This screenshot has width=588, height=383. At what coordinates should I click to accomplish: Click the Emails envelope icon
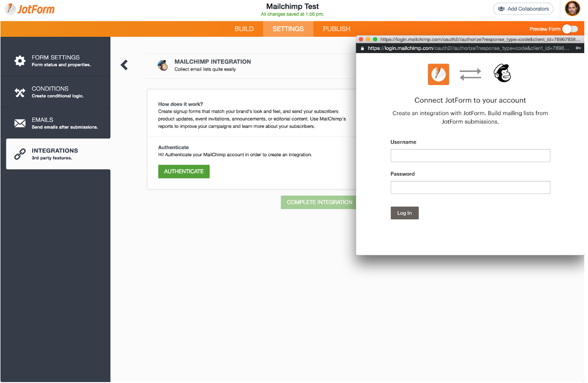(20, 123)
